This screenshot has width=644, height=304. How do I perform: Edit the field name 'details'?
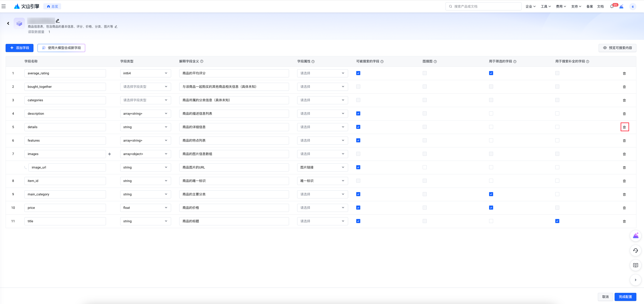coord(65,127)
